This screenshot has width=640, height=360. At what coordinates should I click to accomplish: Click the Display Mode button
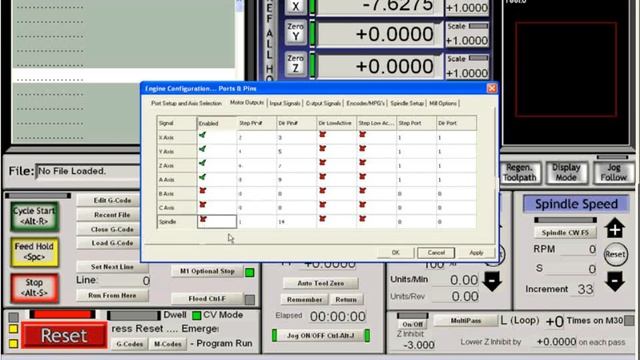566,173
